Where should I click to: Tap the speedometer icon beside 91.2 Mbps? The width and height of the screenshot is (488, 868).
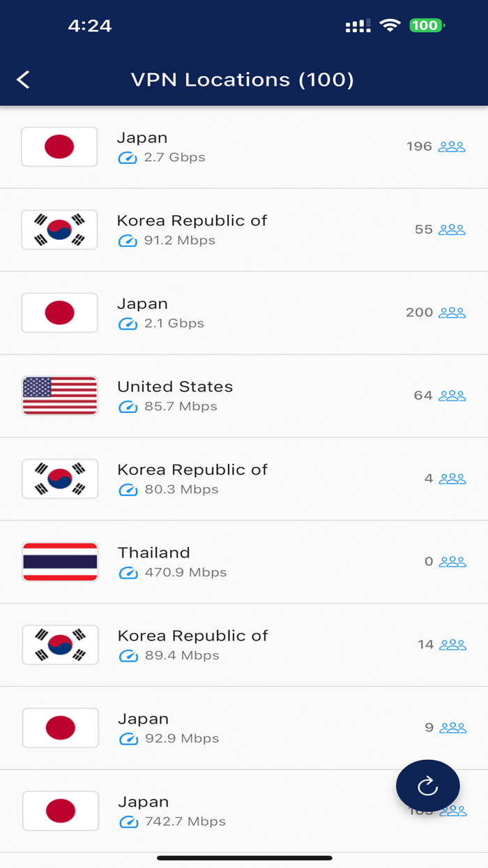point(128,240)
